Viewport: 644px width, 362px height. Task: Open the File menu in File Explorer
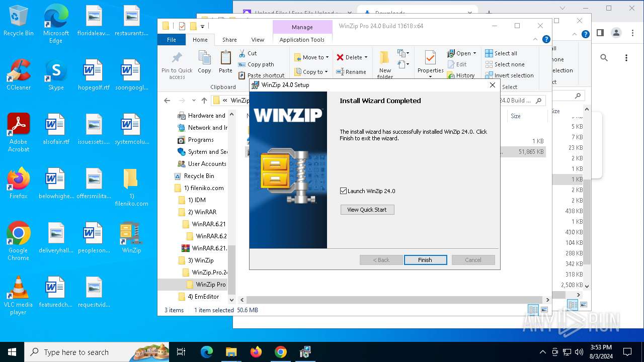(x=172, y=40)
